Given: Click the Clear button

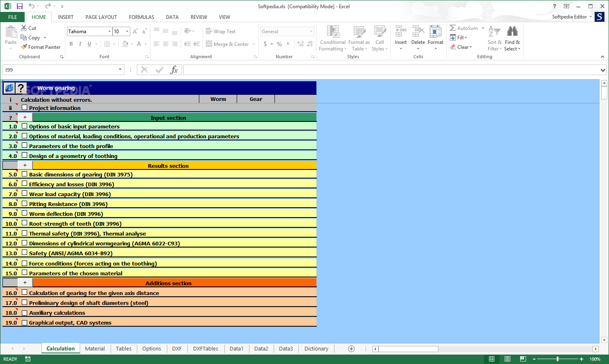Looking at the screenshot, I should pyautogui.click(x=461, y=47).
